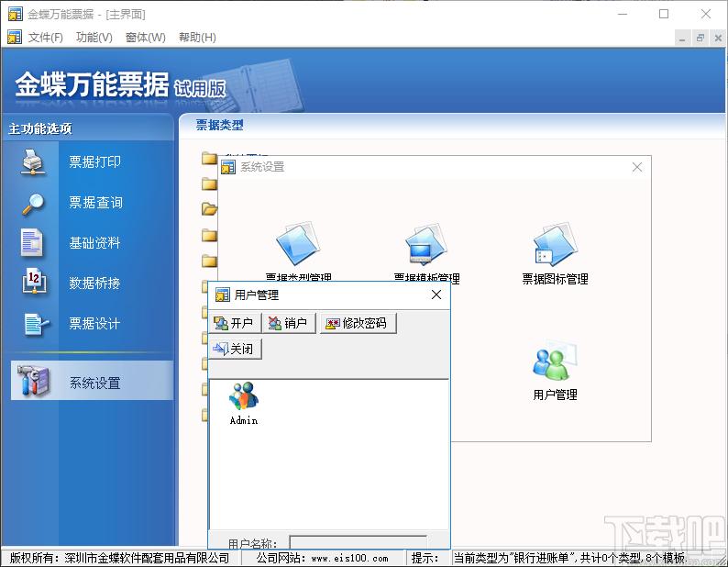
Task: Click the 票据打印 label
Action: click(x=94, y=161)
